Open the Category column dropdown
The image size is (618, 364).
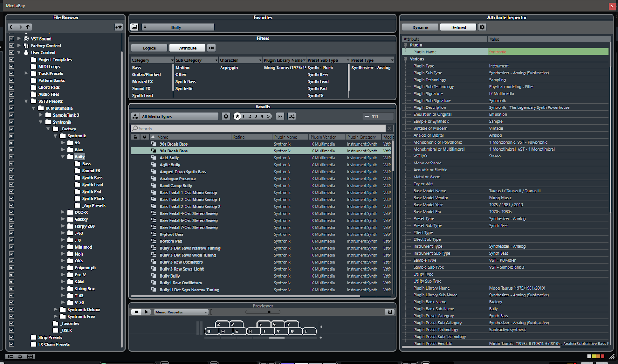tap(172, 60)
